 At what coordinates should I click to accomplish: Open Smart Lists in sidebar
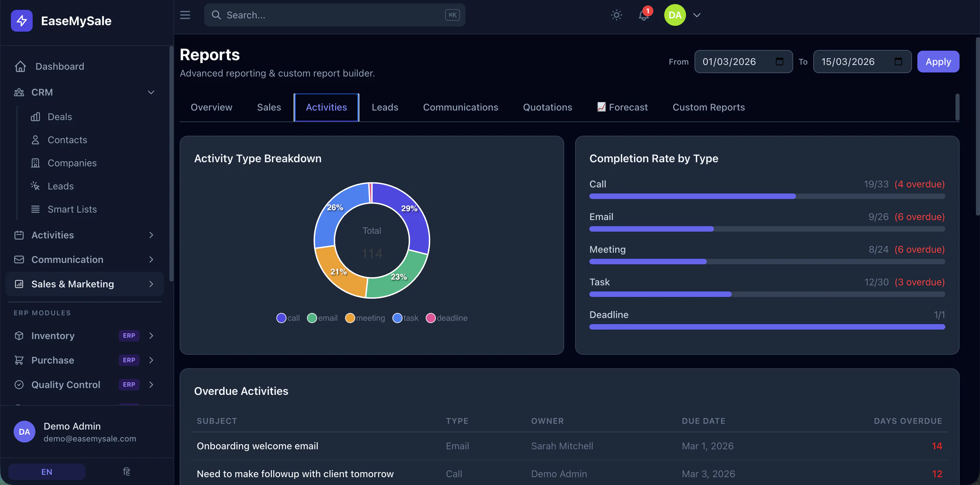pos(72,209)
